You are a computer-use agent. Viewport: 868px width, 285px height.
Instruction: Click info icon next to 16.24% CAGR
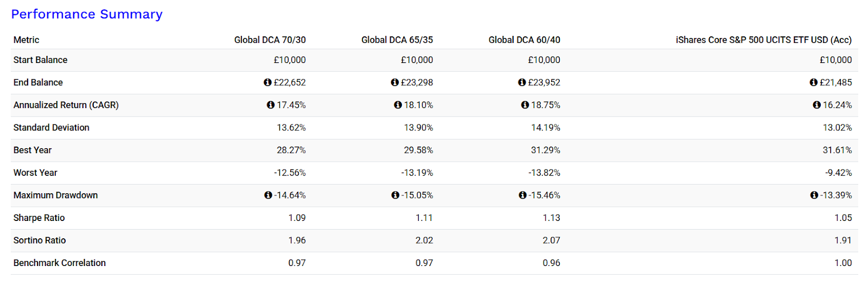click(817, 105)
